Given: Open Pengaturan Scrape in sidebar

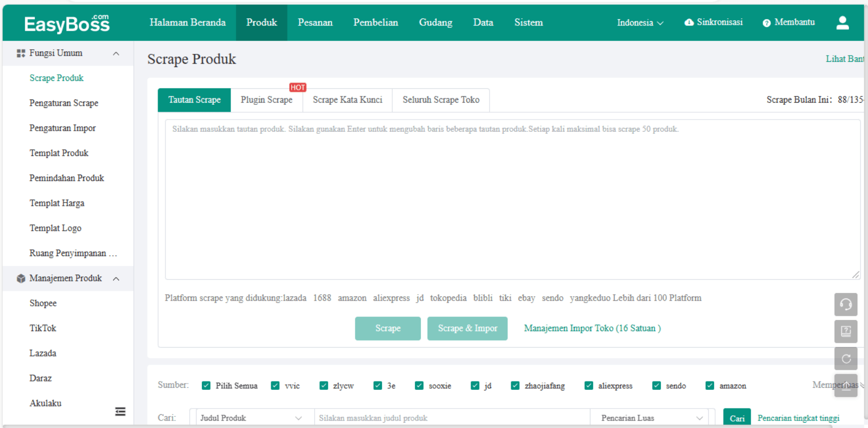Looking at the screenshot, I should [x=64, y=103].
